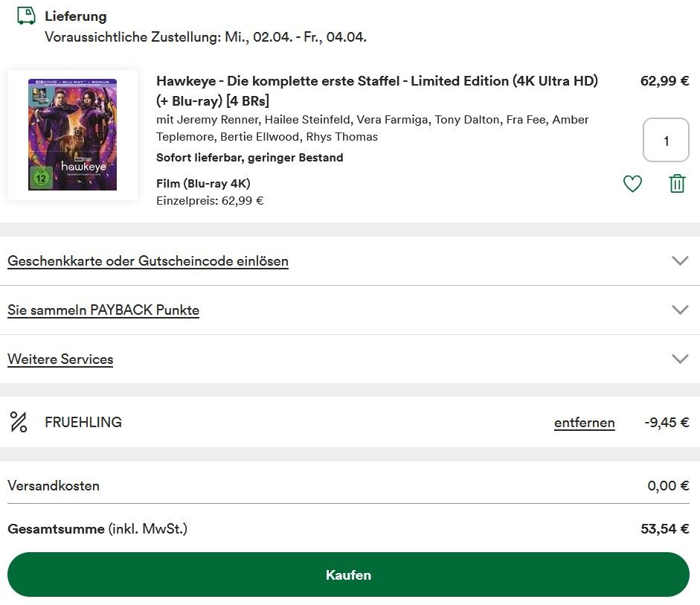This screenshot has height=605, width=700.
Task: Click the Gesamtsumme total 53,54 € amount
Action: [665, 528]
